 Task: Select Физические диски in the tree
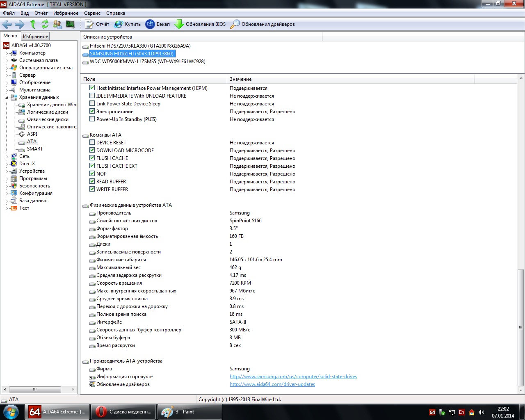pos(48,119)
